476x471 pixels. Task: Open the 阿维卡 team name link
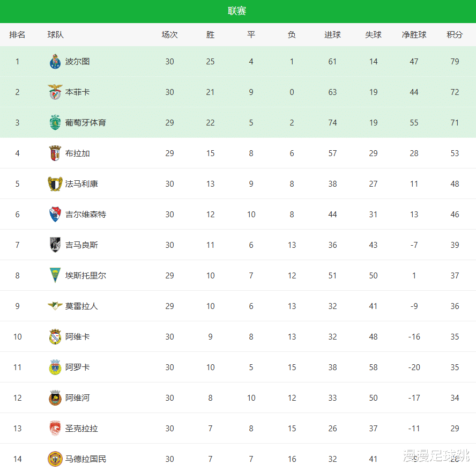[x=78, y=337]
